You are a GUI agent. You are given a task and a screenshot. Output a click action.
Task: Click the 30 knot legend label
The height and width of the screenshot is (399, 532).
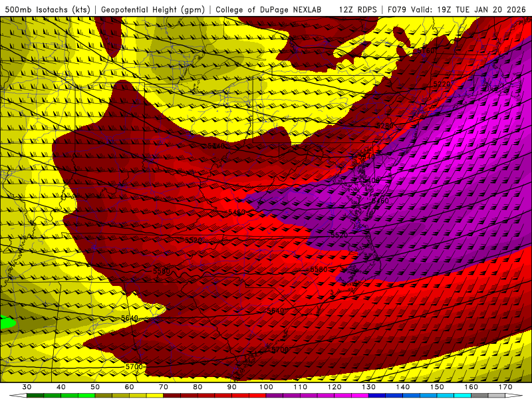pos(27,387)
